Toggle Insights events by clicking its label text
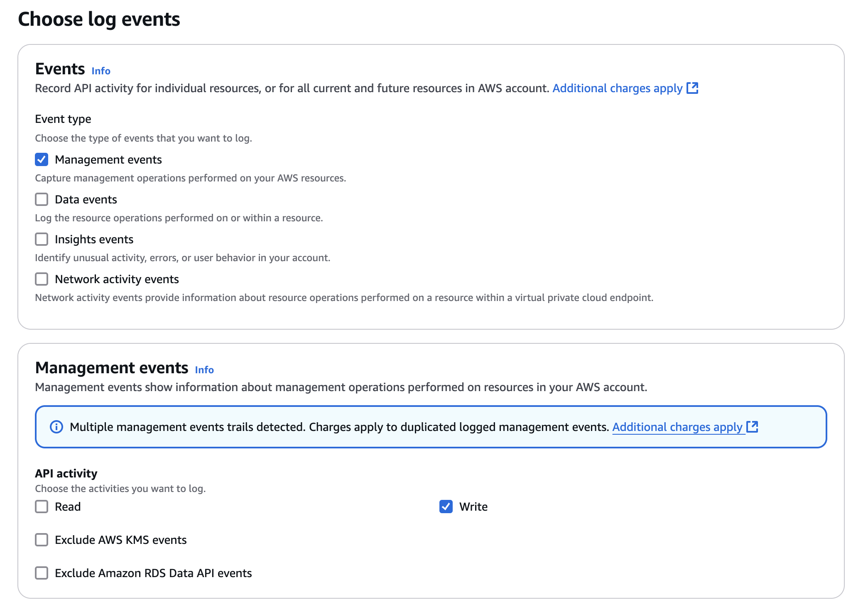The height and width of the screenshot is (607, 868). tap(93, 239)
